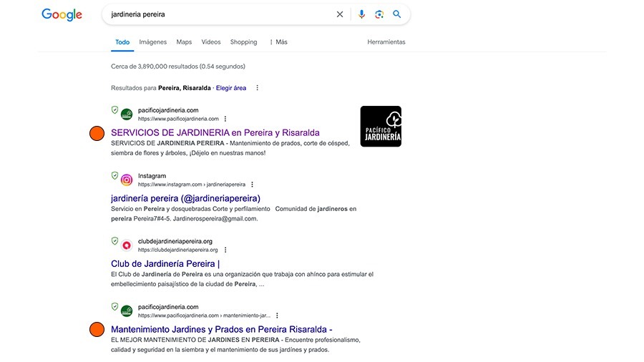This screenshot has height=362, width=644.
Task: Switch to the Shopping tab
Action: (x=243, y=42)
